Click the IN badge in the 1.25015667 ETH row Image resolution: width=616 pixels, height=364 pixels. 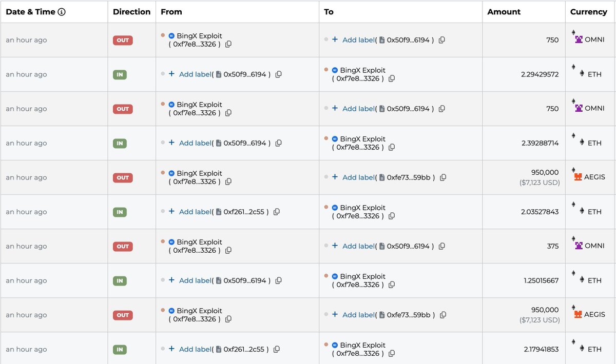pos(120,280)
